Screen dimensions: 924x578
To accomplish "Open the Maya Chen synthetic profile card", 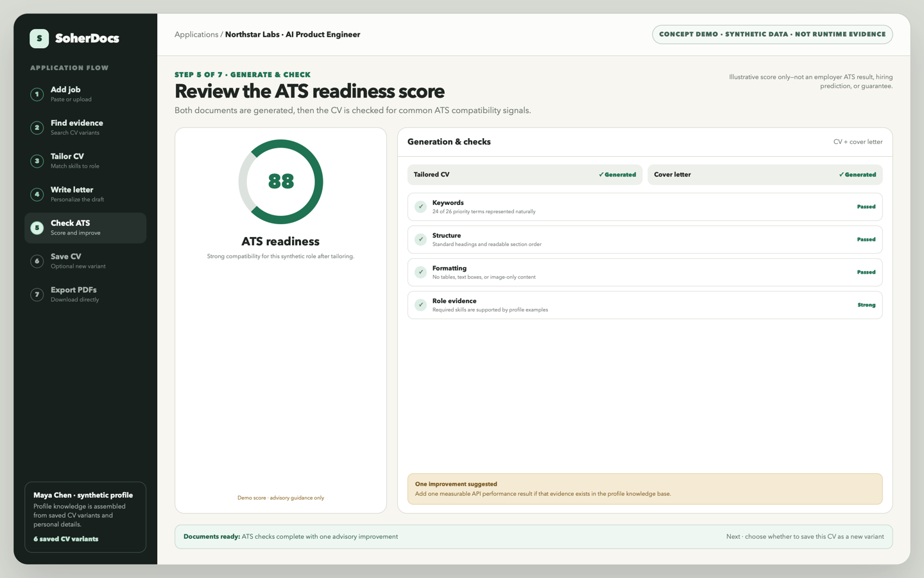I will 85,517.
